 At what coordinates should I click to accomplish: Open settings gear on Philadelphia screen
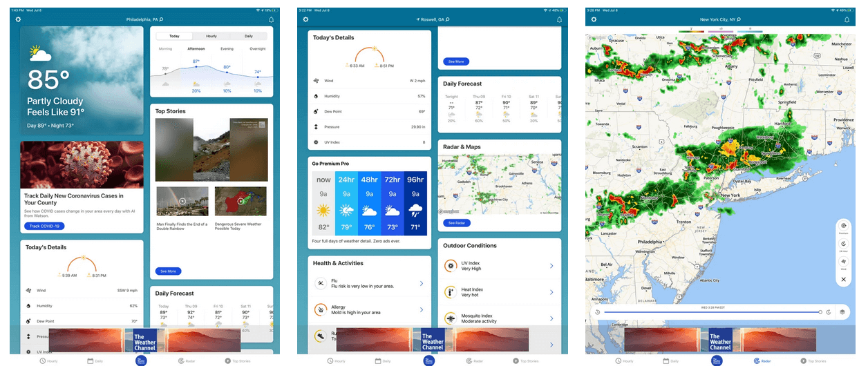pyautogui.click(x=18, y=19)
